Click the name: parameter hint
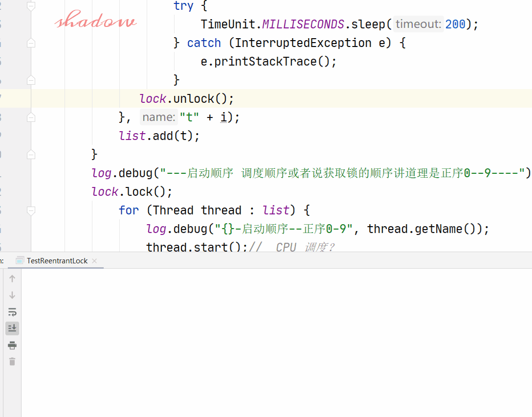The height and width of the screenshot is (417, 532). (159, 117)
